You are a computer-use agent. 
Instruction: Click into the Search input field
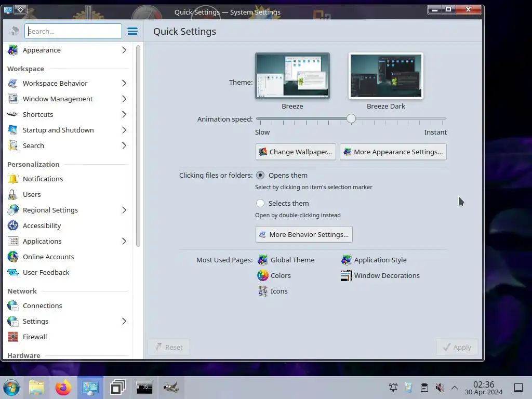pyautogui.click(x=73, y=31)
